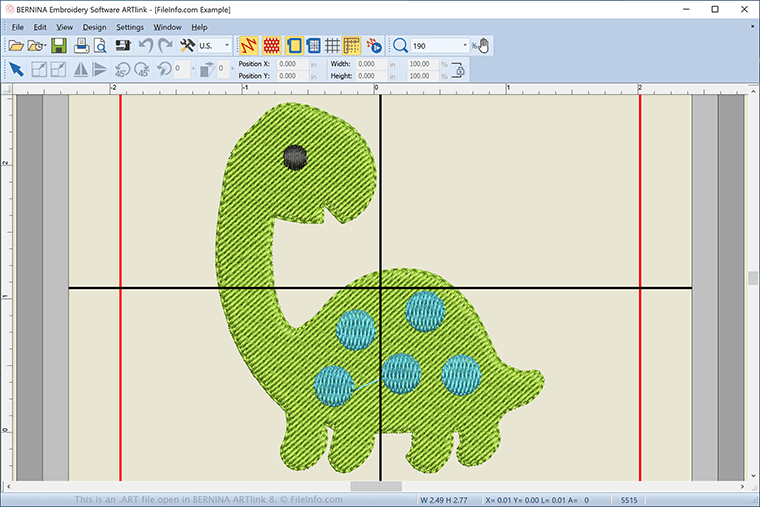Open the Settings menu
The height and width of the screenshot is (507, 760).
pyautogui.click(x=130, y=27)
